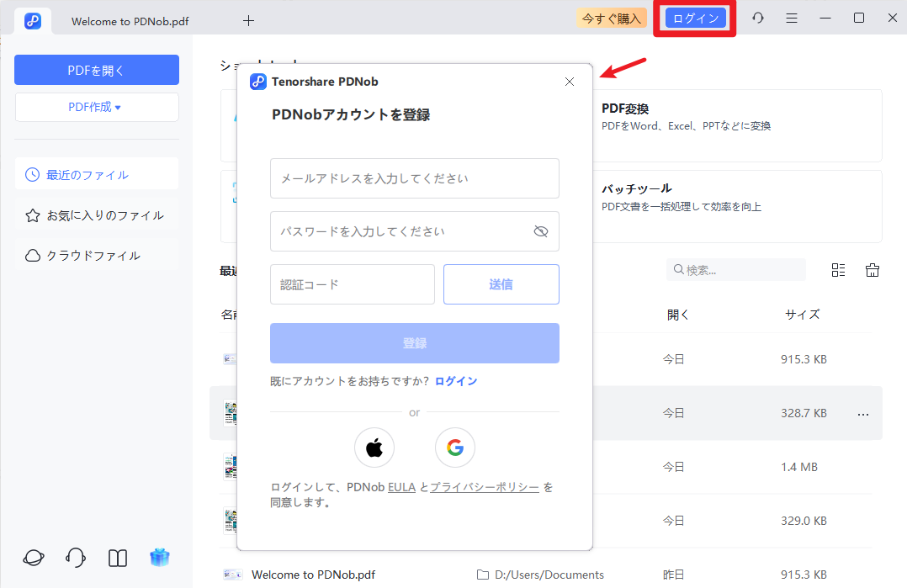Open the feedback headset icon in the titlebar
Viewport: 907px width, 588px height.
(757, 18)
